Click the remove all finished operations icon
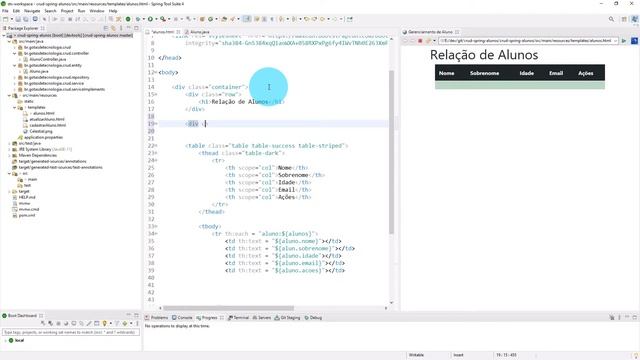640x360 pixels. [x=612, y=317]
